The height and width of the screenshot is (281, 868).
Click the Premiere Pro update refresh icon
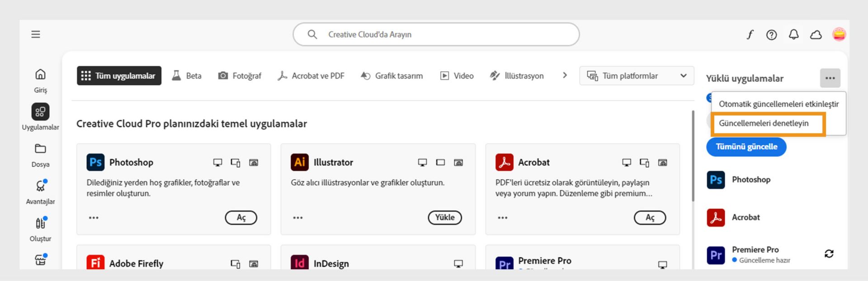[829, 254]
